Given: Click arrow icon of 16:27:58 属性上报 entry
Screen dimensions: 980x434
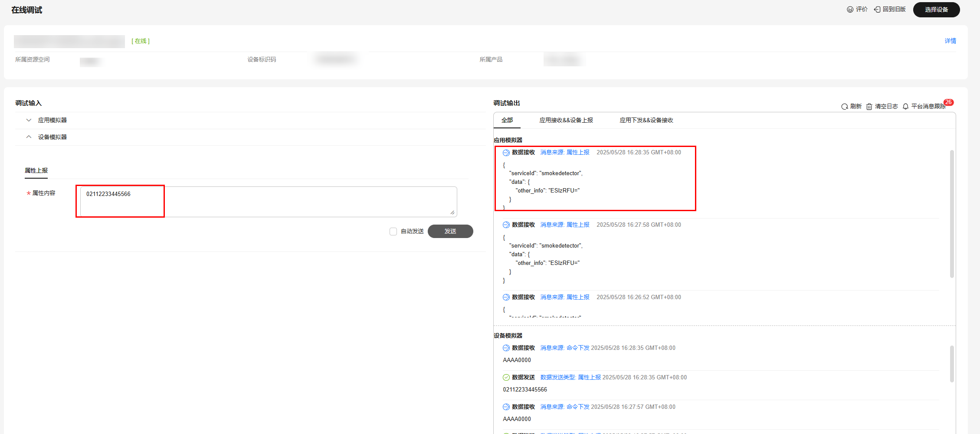Looking at the screenshot, I should (x=506, y=225).
